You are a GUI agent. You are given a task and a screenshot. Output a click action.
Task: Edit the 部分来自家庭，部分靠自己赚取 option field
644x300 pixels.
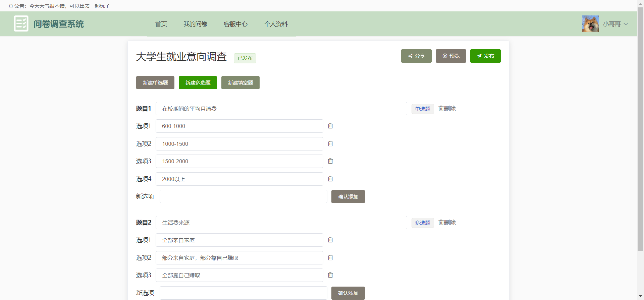pyautogui.click(x=239, y=258)
